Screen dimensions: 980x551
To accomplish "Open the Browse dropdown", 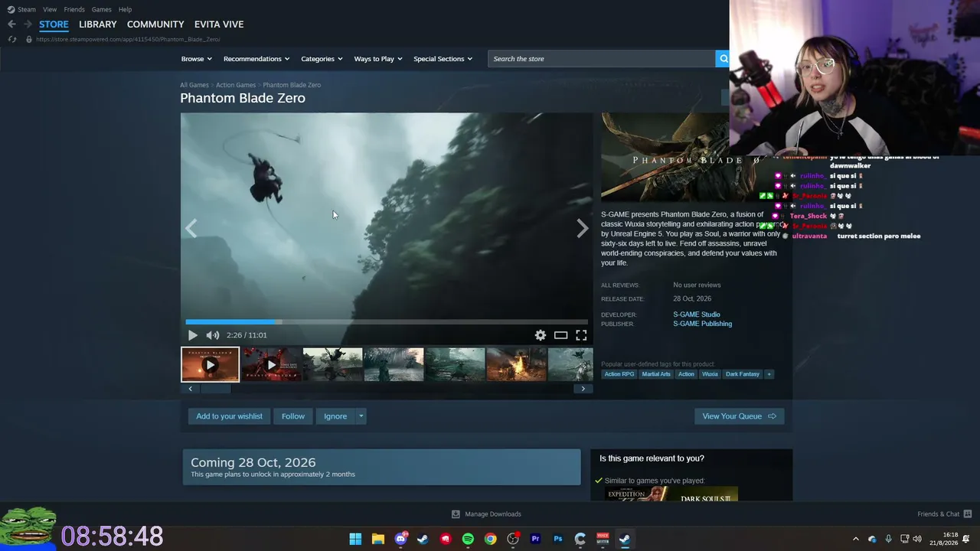I will (196, 59).
